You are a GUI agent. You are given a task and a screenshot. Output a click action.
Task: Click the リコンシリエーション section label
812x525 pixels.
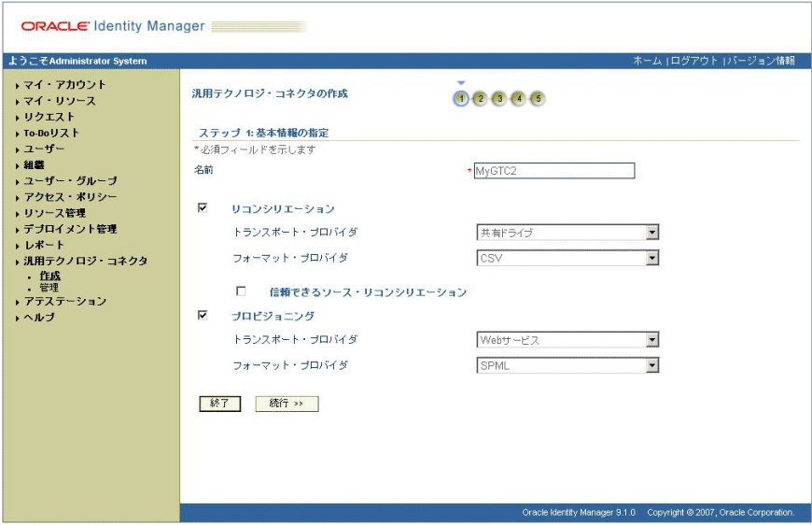tap(283, 209)
